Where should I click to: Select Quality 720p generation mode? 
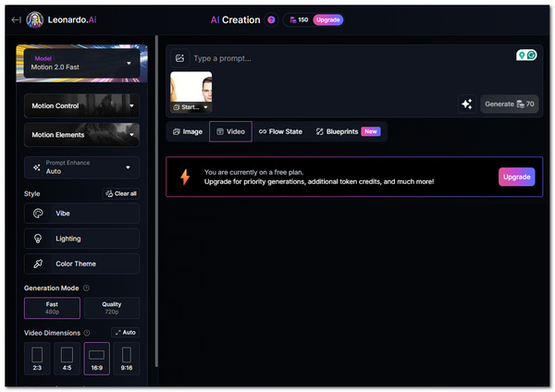point(111,308)
